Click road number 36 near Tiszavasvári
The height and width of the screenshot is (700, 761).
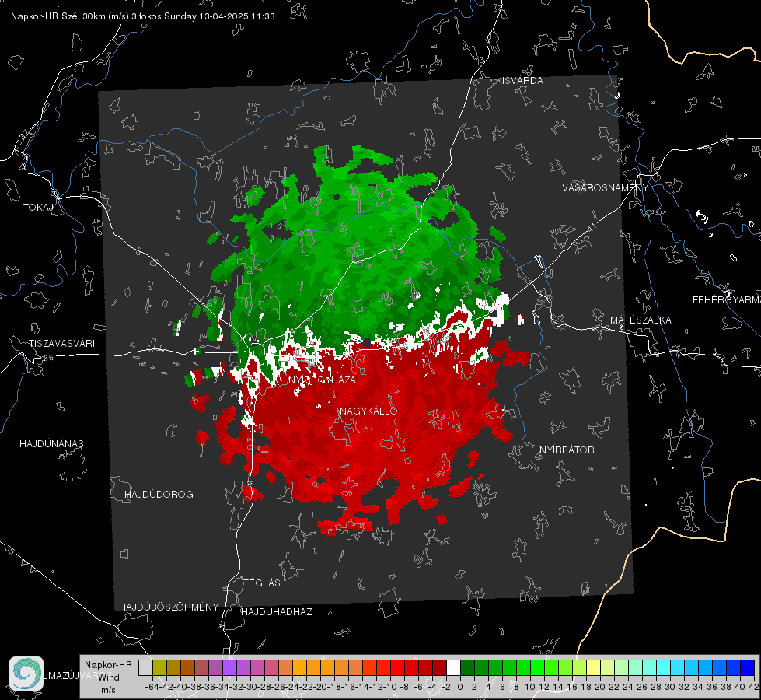pyautogui.click(x=48, y=358)
